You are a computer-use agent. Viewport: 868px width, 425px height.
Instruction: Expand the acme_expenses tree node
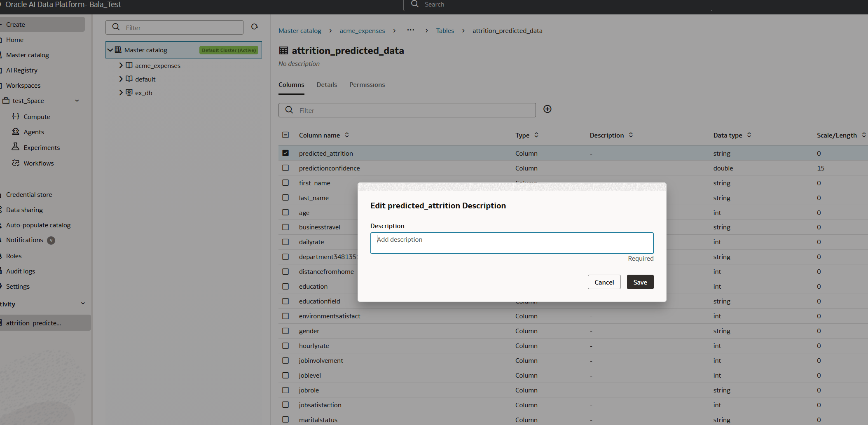coord(121,65)
